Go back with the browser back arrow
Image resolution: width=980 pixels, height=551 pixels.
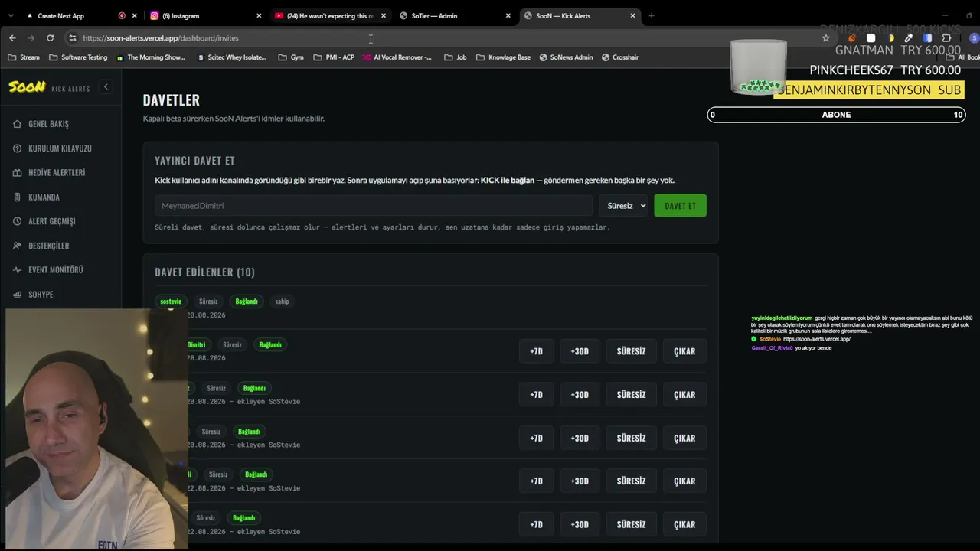point(12,38)
